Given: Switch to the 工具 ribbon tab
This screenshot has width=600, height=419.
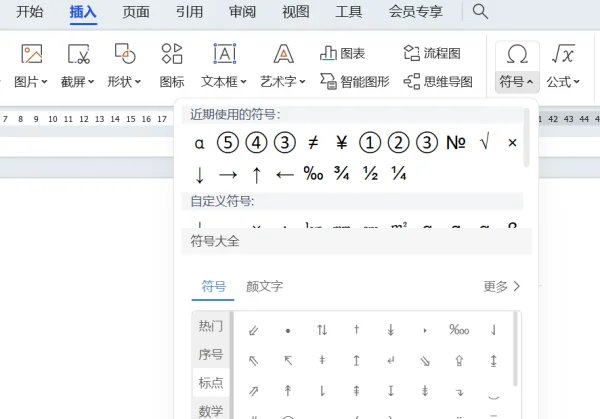Looking at the screenshot, I should pos(349,12).
